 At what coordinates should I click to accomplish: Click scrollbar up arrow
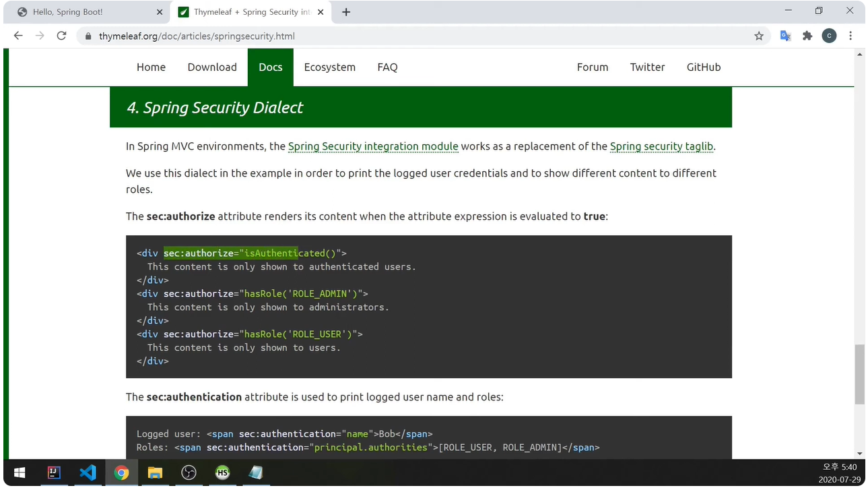859,54
